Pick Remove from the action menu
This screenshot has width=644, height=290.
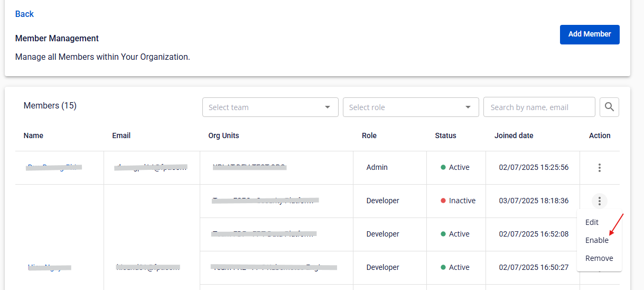(x=599, y=258)
